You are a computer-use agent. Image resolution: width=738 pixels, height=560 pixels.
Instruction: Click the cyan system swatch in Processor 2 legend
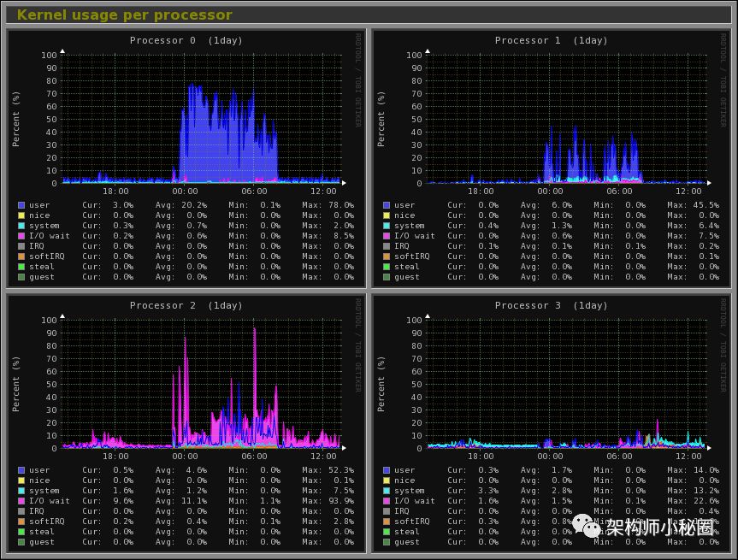(21, 491)
